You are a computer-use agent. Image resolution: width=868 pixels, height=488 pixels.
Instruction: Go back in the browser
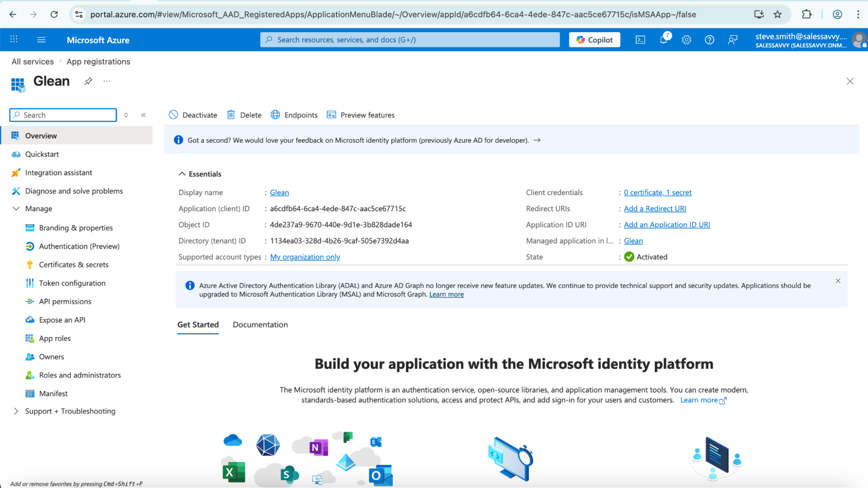(13, 14)
